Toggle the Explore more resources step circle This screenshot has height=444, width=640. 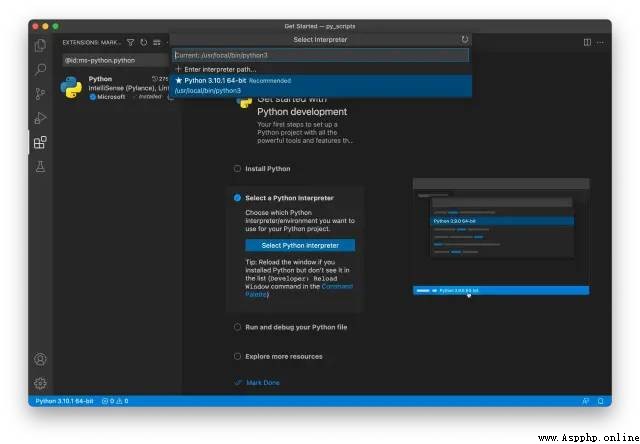click(237, 356)
